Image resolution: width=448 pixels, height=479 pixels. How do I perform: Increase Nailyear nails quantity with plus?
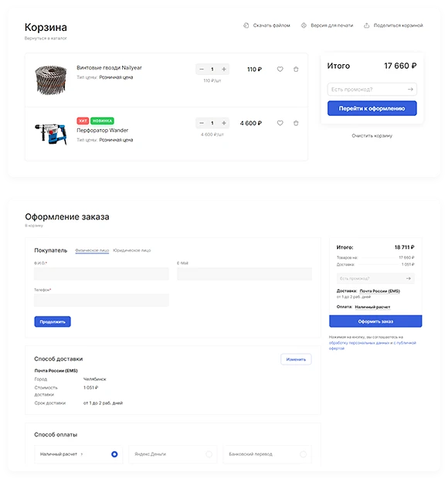point(224,70)
